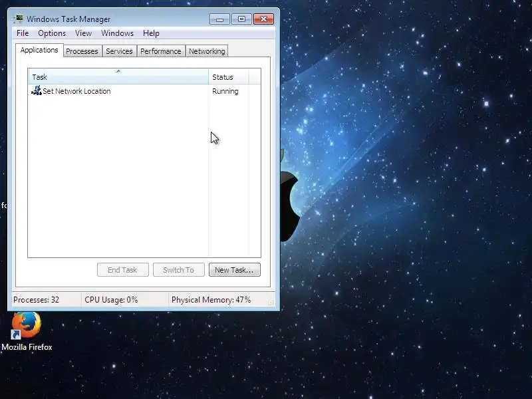Switch to the Applications tab
The width and height of the screenshot is (532, 399).
pos(39,51)
